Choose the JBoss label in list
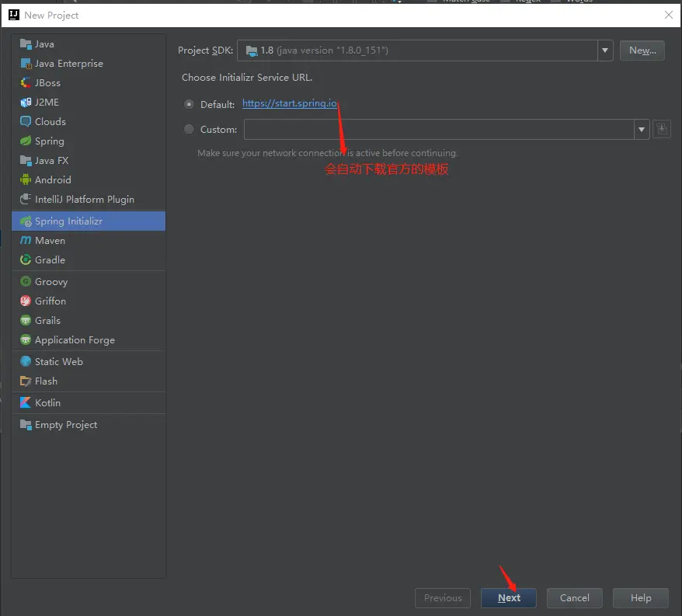 pyautogui.click(x=47, y=82)
